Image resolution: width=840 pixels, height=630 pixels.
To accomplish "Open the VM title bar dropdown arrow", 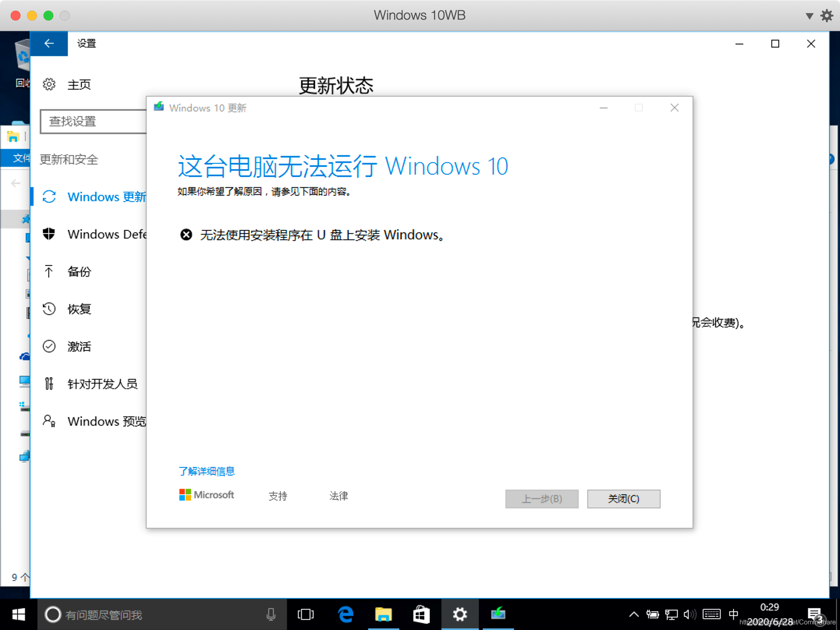I will pyautogui.click(x=809, y=16).
